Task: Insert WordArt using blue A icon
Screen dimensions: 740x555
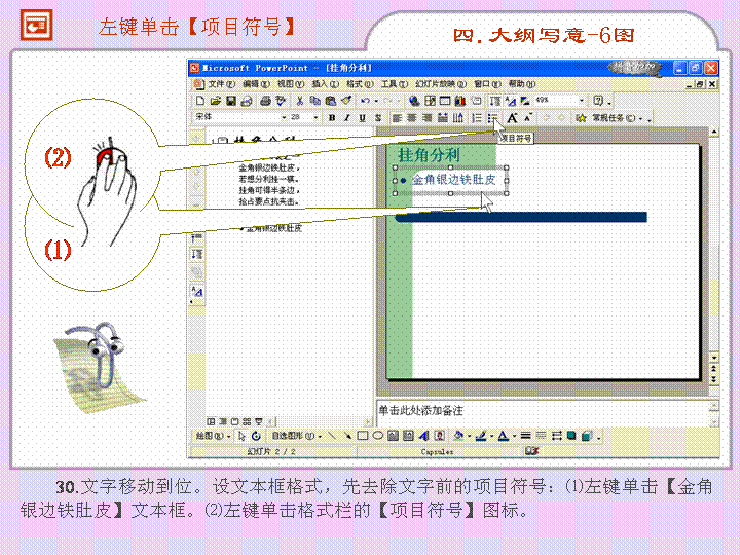Action: (424, 436)
